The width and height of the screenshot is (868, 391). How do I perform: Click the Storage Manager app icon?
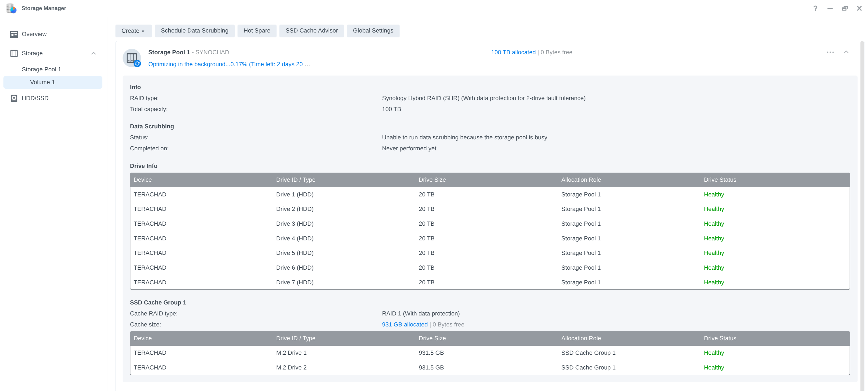pos(11,8)
